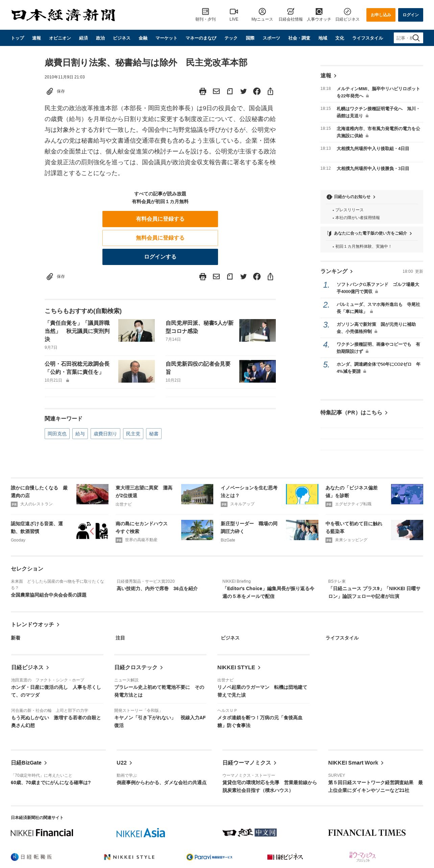Click the top 保存 paperclip icon
The height and width of the screenshot is (868, 434).
50,91
